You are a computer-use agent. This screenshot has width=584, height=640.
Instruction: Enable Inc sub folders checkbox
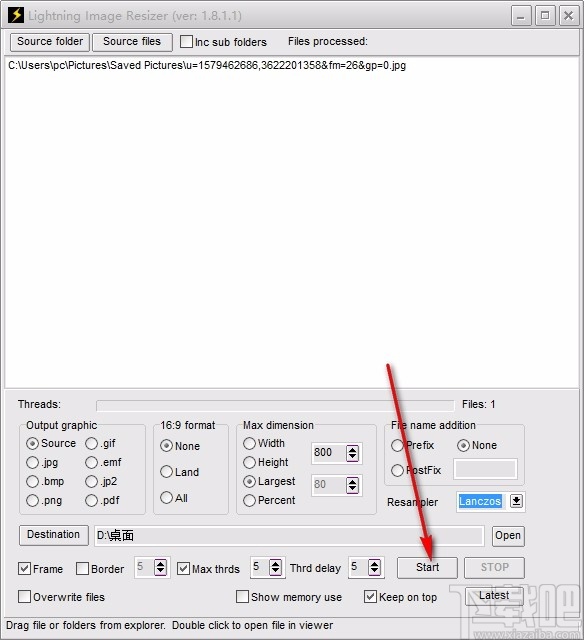(x=186, y=42)
